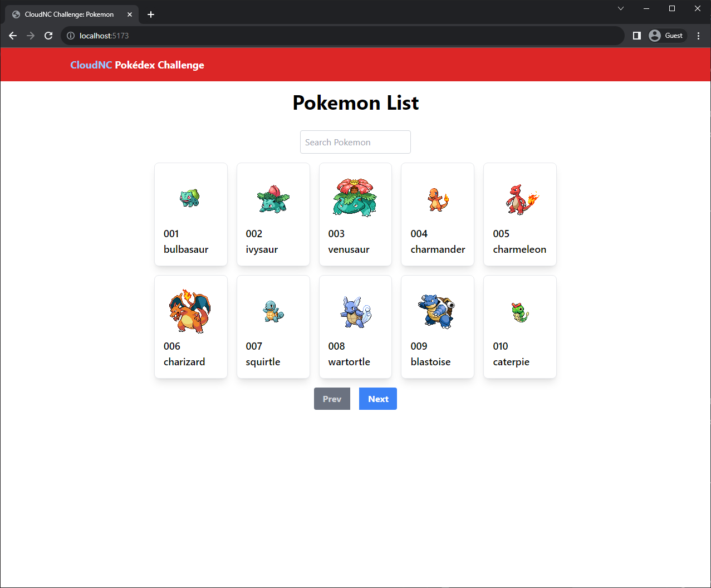Click the charizard name text
The image size is (711, 588).
click(x=184, y=362)
